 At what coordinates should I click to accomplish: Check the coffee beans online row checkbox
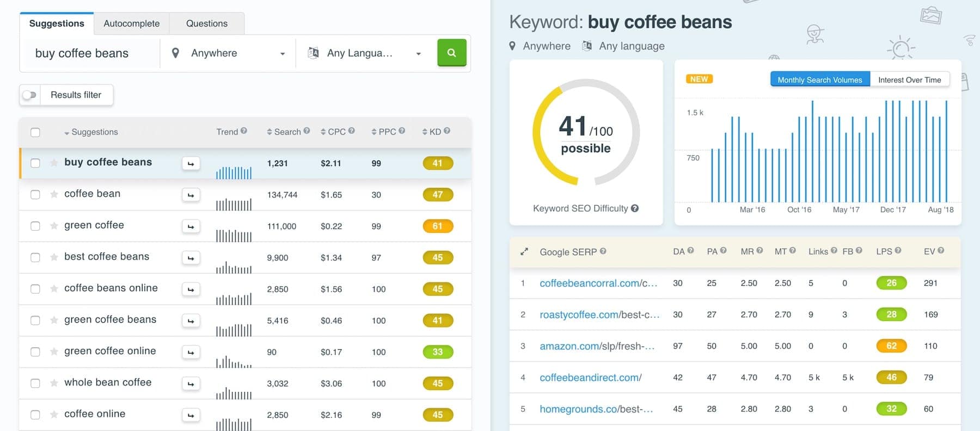tap(35, 290)
